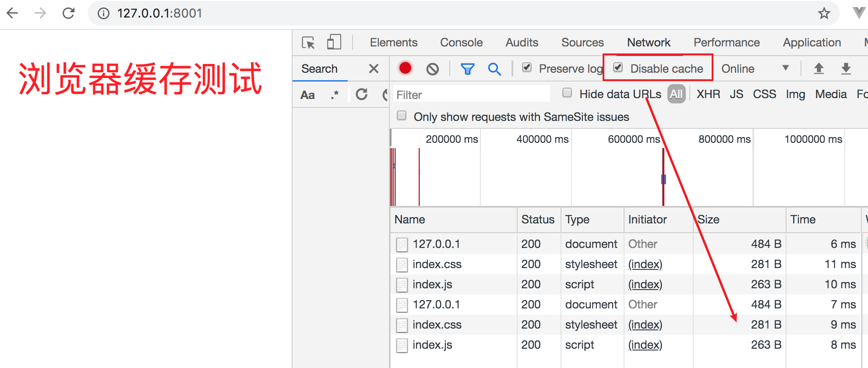Close the Search panel
Viewport: 868px width, 368px height.
pyautogui.click(x=374, y=69)
